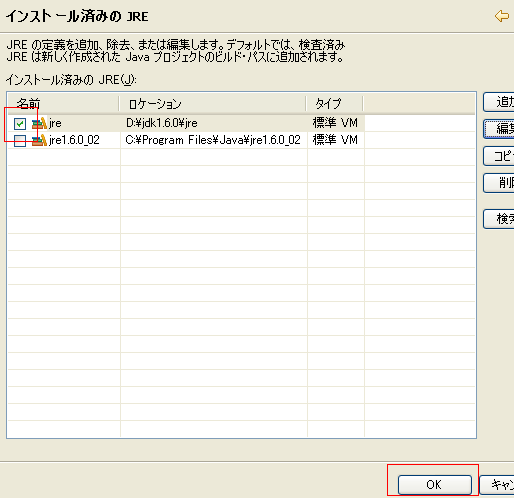Sort by the 名前 column header
This screenshot has height=498, width=514.
coord(63,104)
